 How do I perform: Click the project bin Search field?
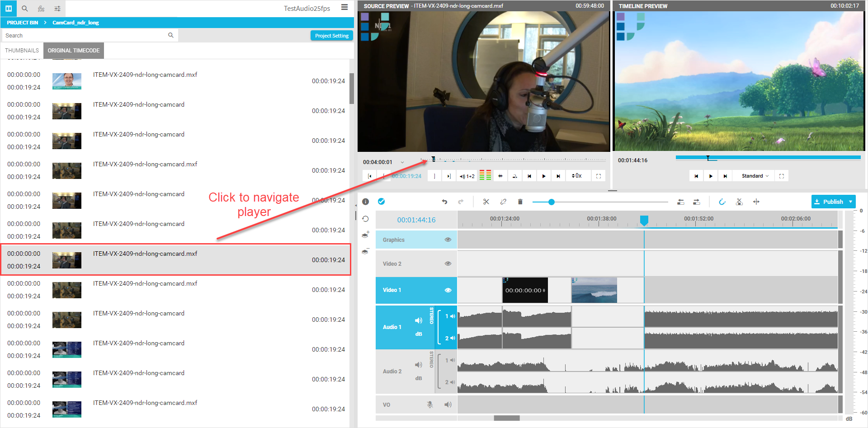86,36
